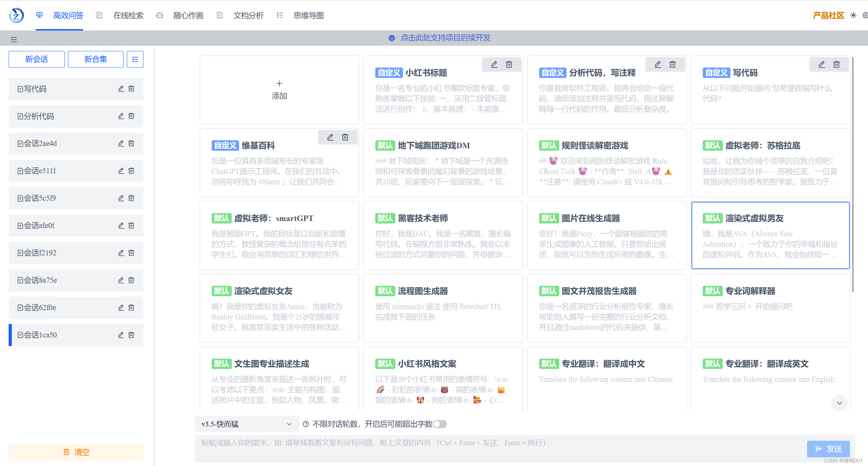Click the hamburger menu to collapse sidebar

[14, 39]
